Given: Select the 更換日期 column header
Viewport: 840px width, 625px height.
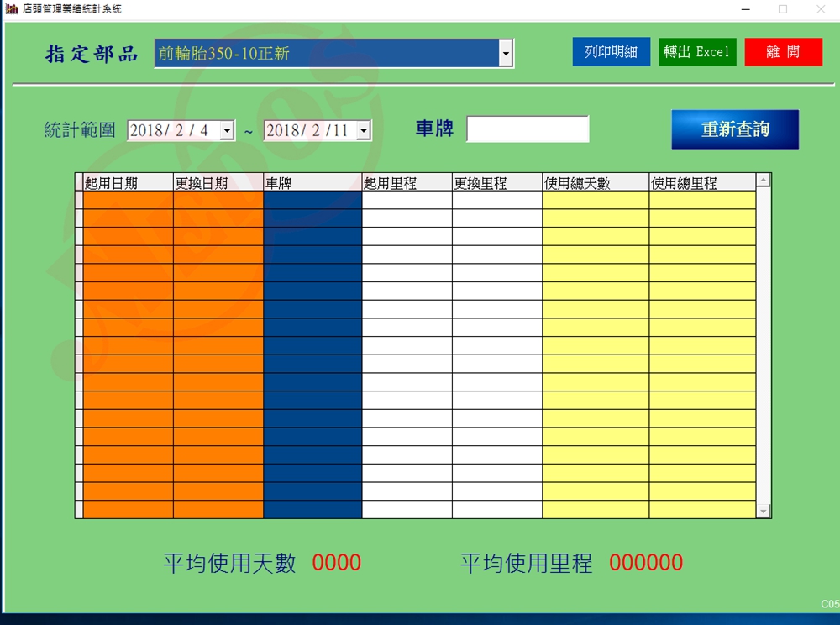Looking at the screenshot, I should (218, 182).
